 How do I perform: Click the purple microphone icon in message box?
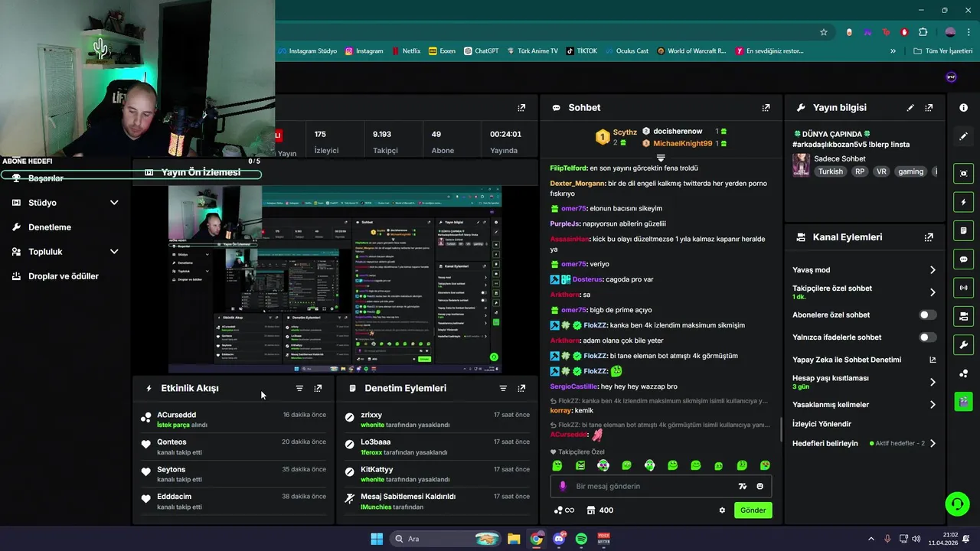click(563, 486)
